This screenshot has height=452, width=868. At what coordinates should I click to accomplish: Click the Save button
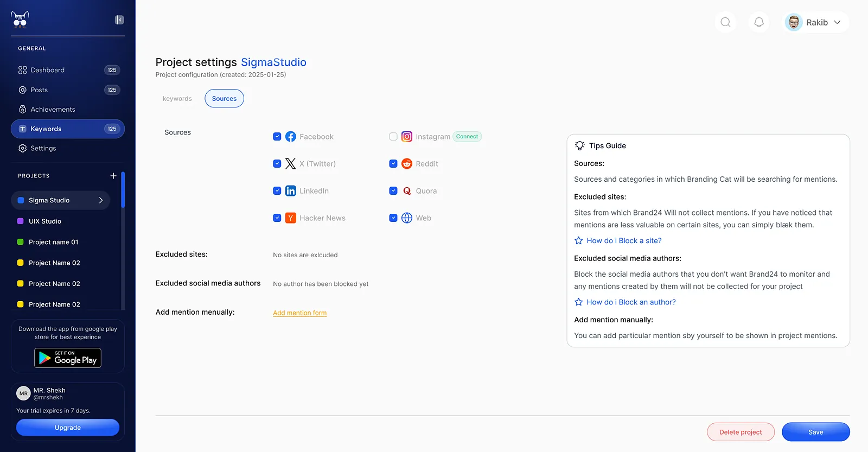coord(816,432)
